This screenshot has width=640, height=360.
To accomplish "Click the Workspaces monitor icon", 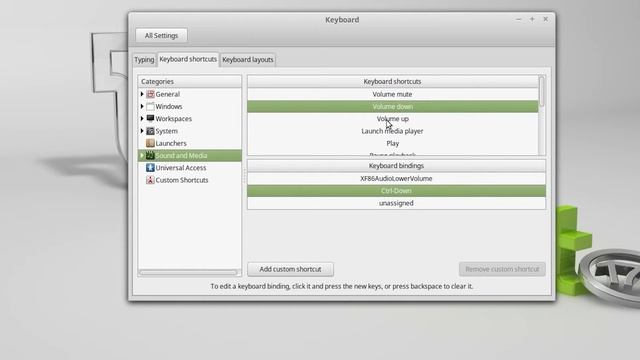I will tap(150, 119).
